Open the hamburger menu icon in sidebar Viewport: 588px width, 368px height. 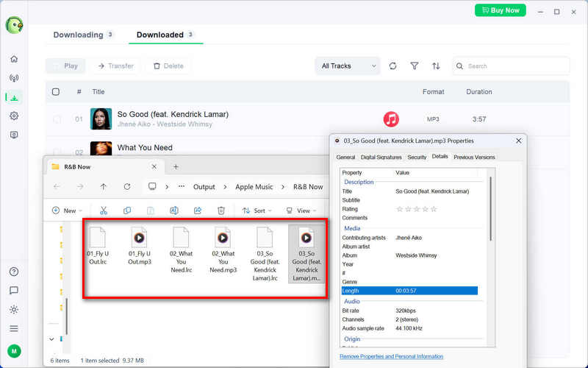[14, 328]
